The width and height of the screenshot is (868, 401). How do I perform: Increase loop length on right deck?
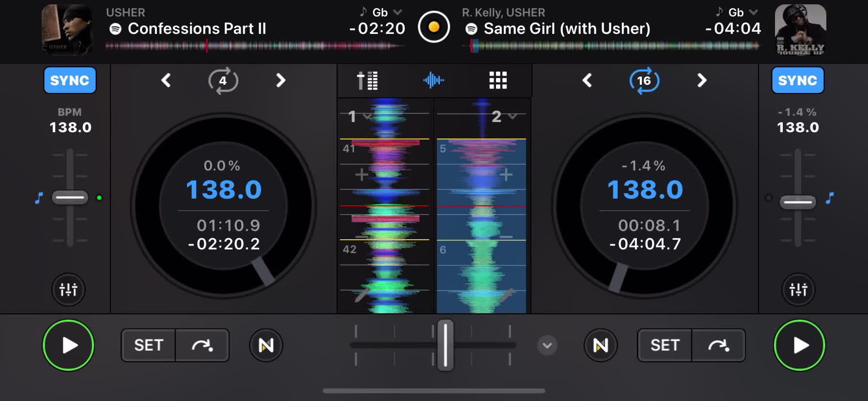702,80
